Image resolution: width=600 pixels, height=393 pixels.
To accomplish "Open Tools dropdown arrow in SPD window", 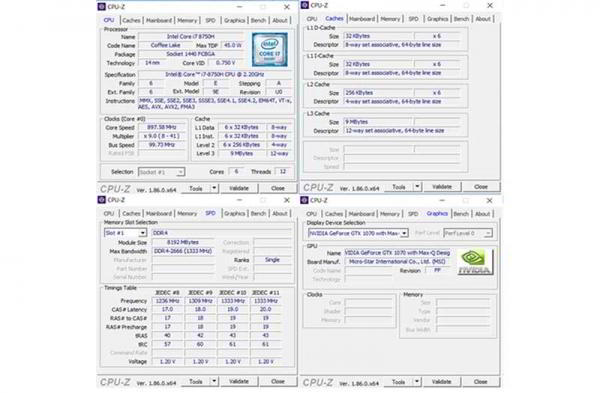I will (214, 381).
